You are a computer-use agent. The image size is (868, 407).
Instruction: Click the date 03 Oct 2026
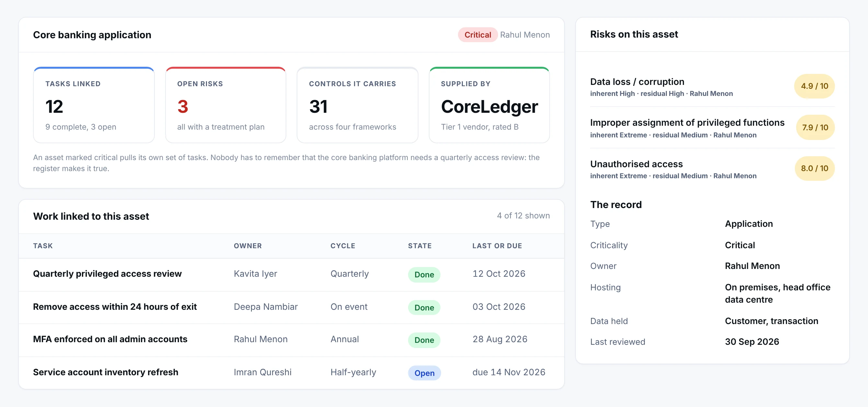point(499,307)
